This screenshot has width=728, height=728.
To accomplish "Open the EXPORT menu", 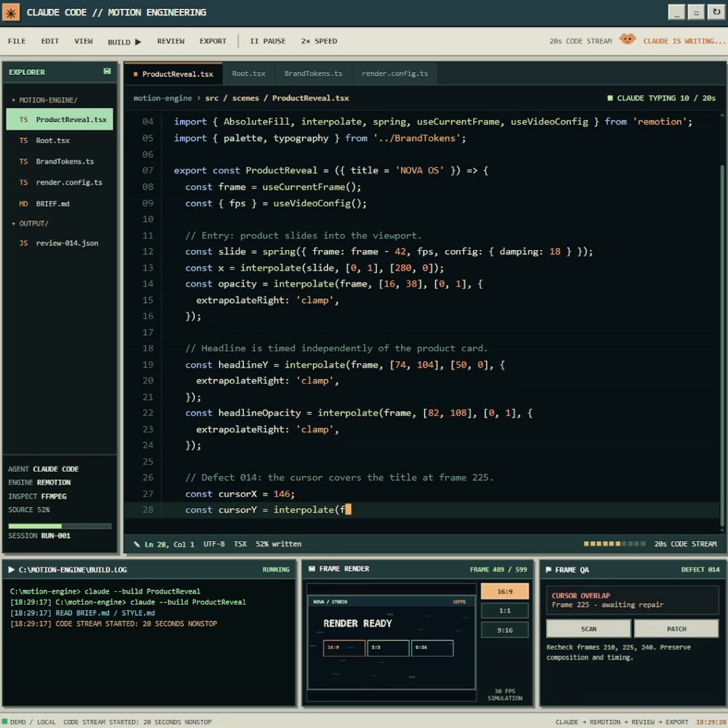I will tap(212, 41).
